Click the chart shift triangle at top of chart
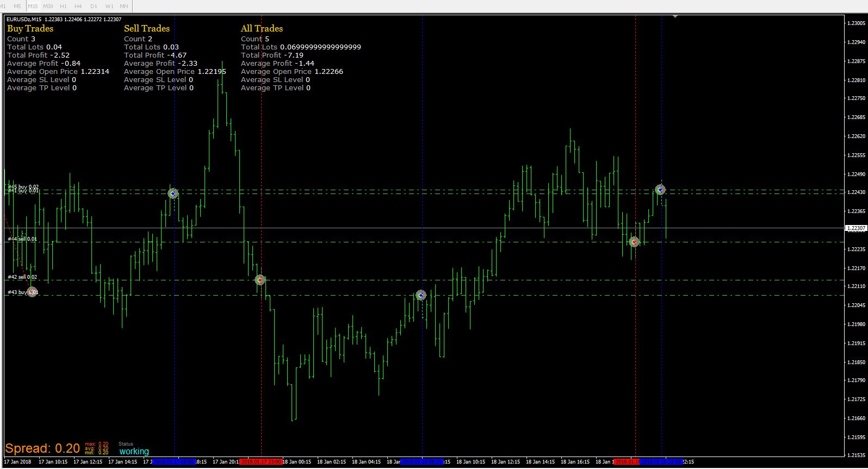 pos(674,16)
